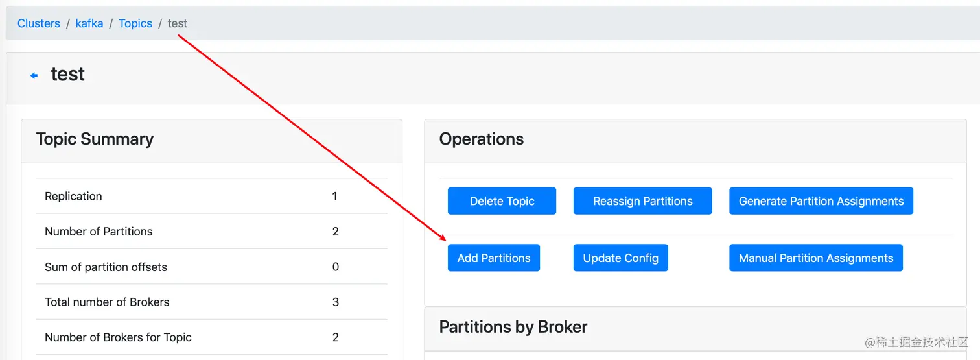Click the Reassign Partitions button
This screenshot has height=360, width=980.
coord(642,201)
